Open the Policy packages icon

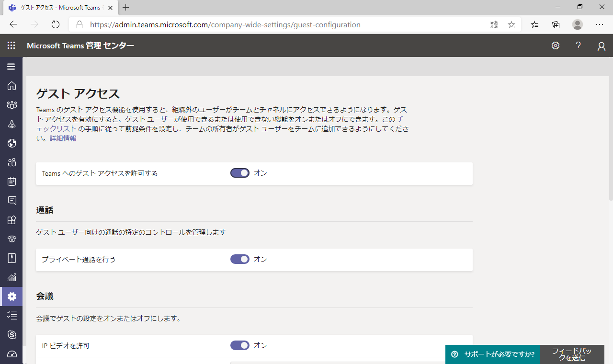tap(12, 258)
